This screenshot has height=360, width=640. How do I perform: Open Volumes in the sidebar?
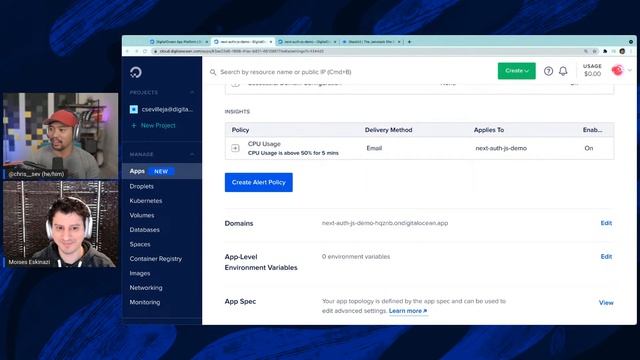pyautogui.click(x=142, y=215)
